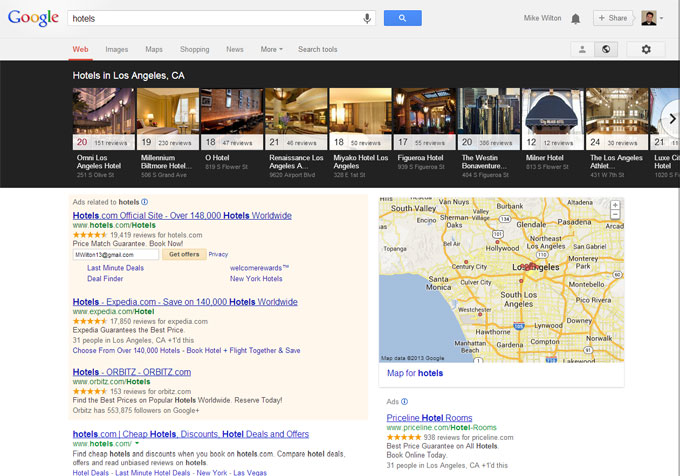Click the email input in hotels.com ad
This screenshot has height=476, width=680.
[115, 254]
